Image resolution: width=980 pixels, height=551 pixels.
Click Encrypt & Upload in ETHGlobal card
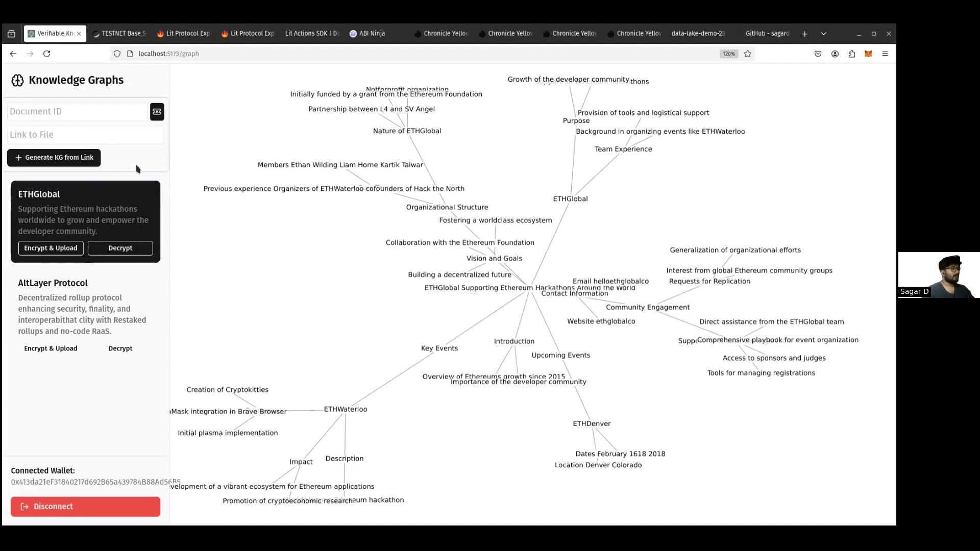[x=51, y=248]
